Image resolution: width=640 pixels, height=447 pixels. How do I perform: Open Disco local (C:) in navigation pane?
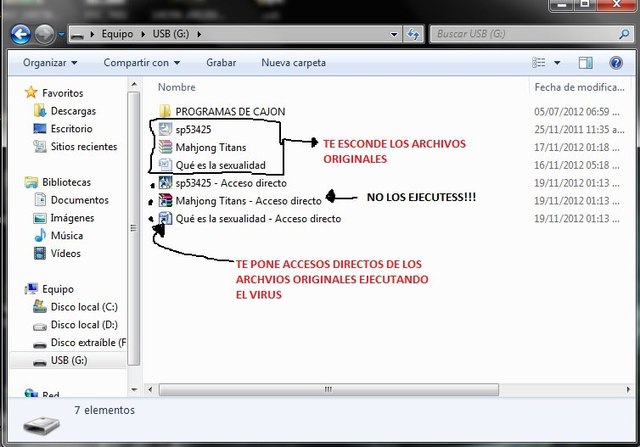pos(84,307)
